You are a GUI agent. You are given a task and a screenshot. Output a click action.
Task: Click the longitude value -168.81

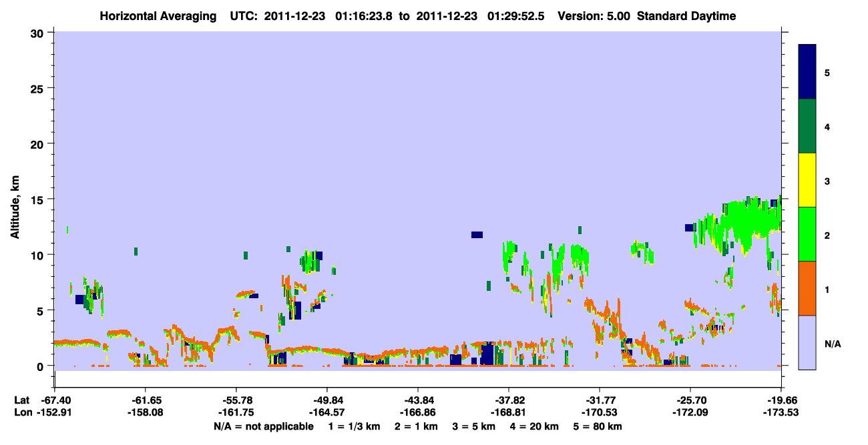509,413
